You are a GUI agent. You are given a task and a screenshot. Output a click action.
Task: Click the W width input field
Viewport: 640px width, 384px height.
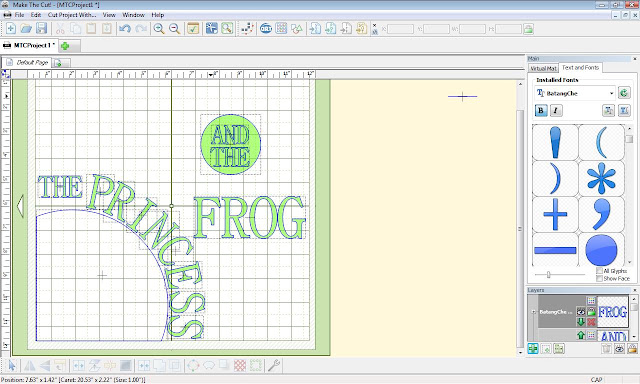pos(472,29)
